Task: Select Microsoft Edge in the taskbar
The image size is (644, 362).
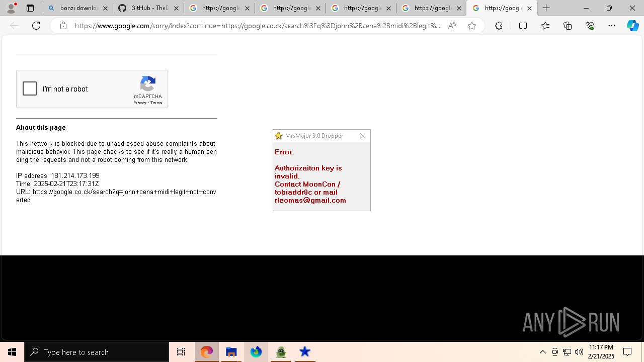Action: tap(206, 352)
